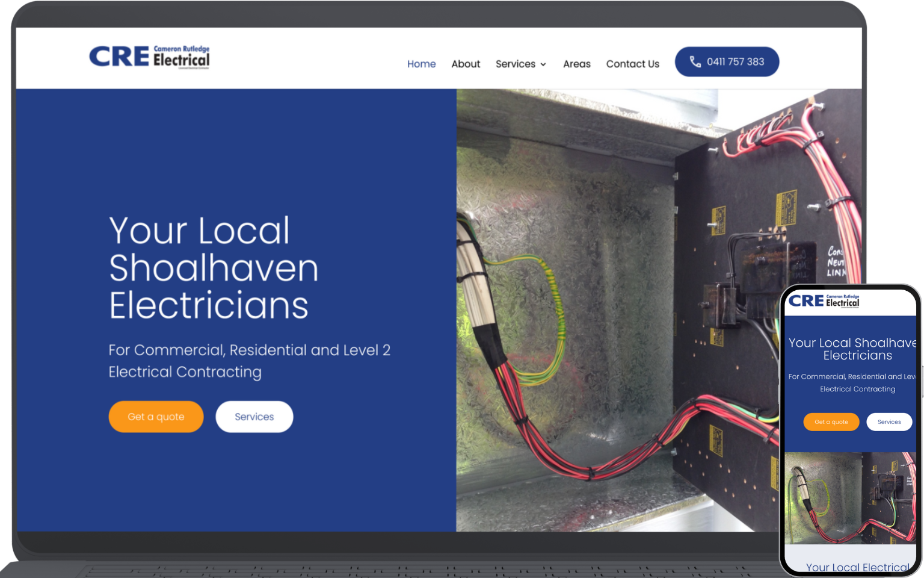Open the Home menu item
The image size is (924, 578).
point(421,64)
